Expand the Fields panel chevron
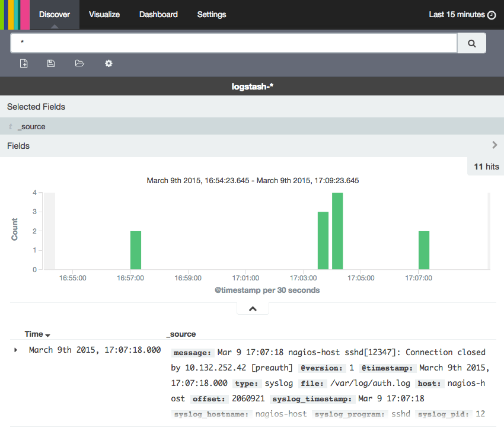504x431 pixels. (495, 144)
